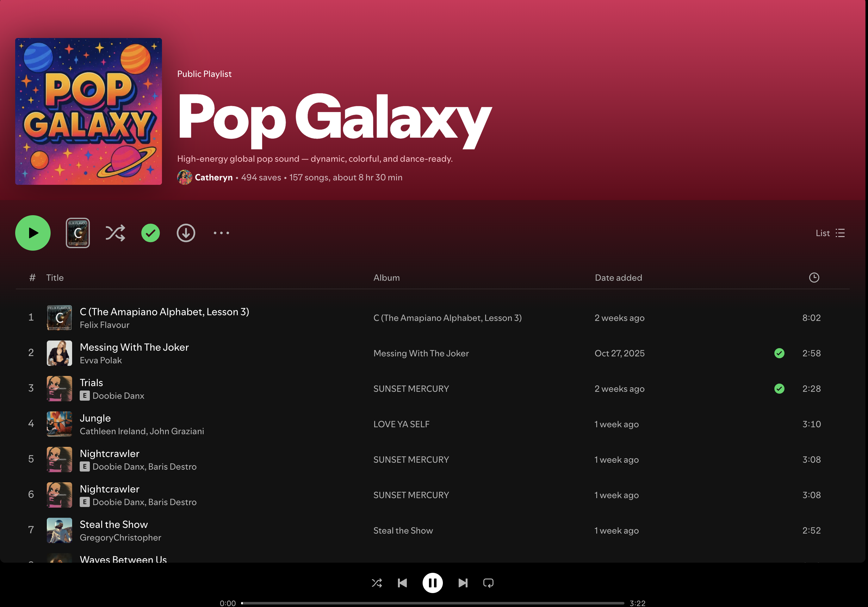Click the download playlist arrow icon

(x=186, y=233)
